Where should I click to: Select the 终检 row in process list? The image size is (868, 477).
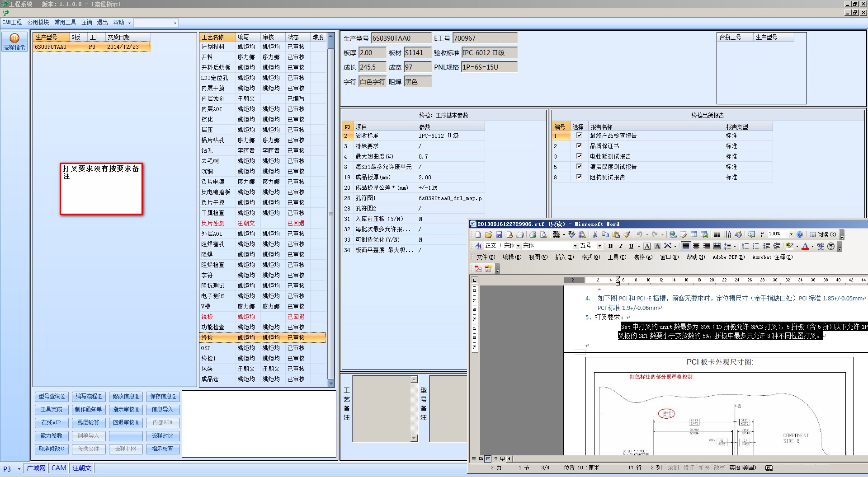coord(262,337)
